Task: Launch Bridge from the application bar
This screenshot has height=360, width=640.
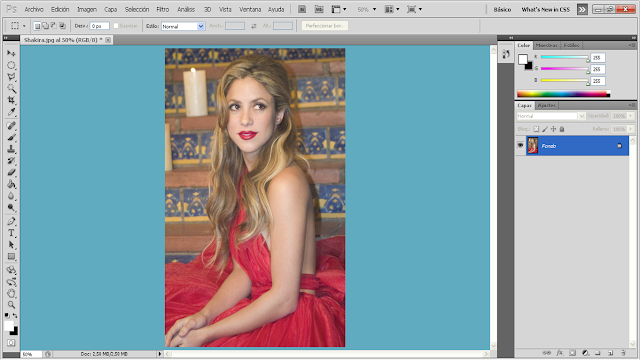Action: [x=302, y=9]
